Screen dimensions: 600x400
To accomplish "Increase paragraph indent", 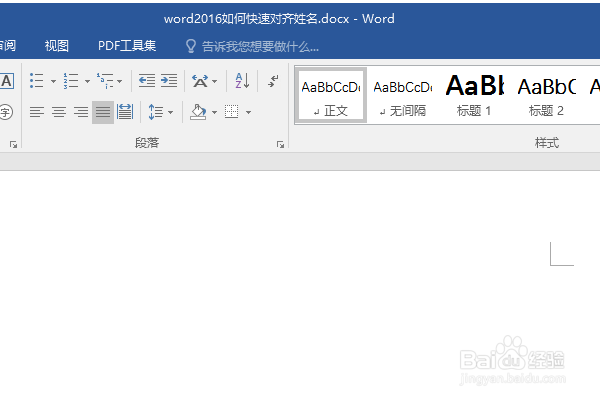I will click(169, 81).
